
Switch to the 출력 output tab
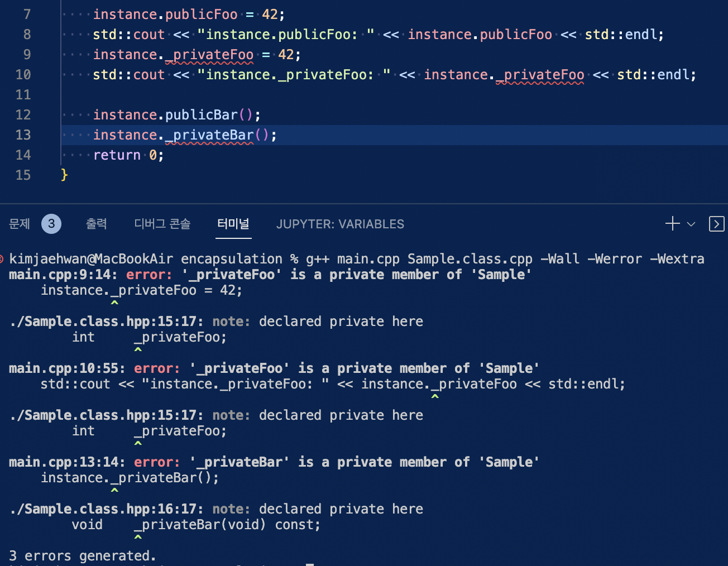pyautogui.click(x=97, y=224)
